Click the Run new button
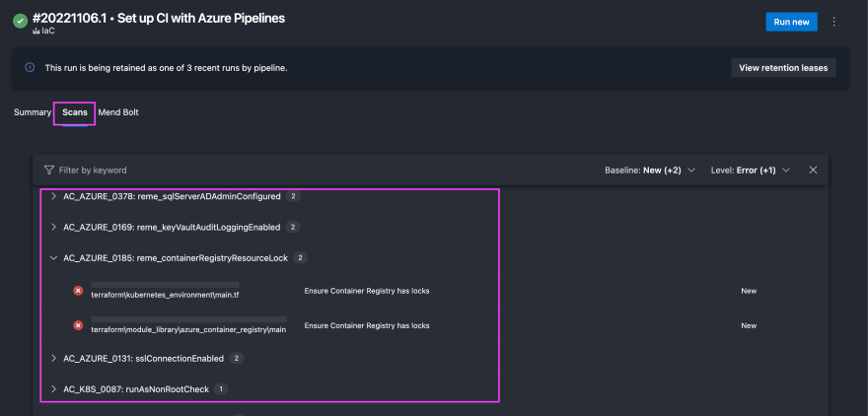The width and height of the screenshot is (868, 416). click(792, 22)
